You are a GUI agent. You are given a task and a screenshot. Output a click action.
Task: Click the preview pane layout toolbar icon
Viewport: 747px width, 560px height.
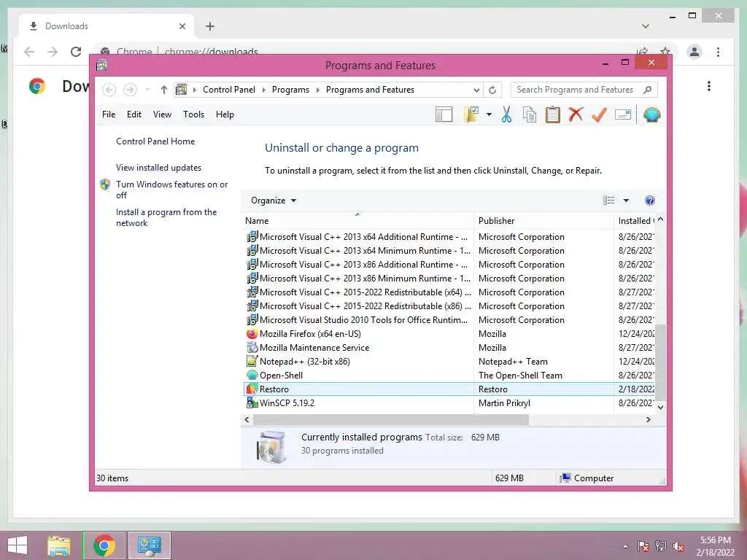[444, 114]
